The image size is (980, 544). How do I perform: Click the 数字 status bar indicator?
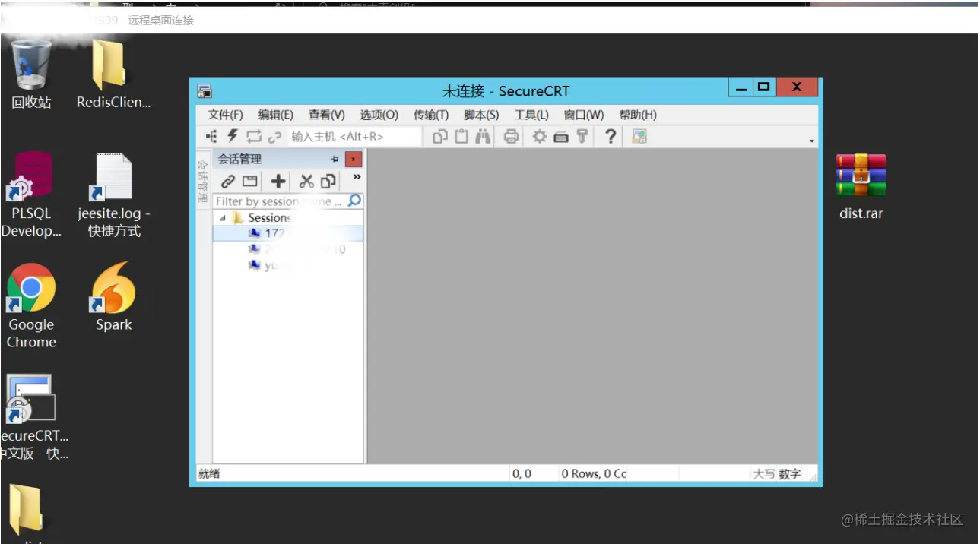(790, 473)
